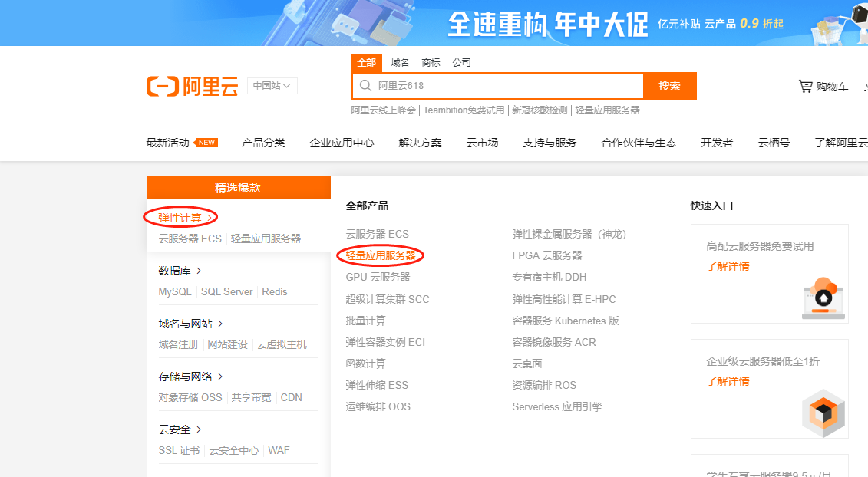Open the Redis link

[275, 291]
